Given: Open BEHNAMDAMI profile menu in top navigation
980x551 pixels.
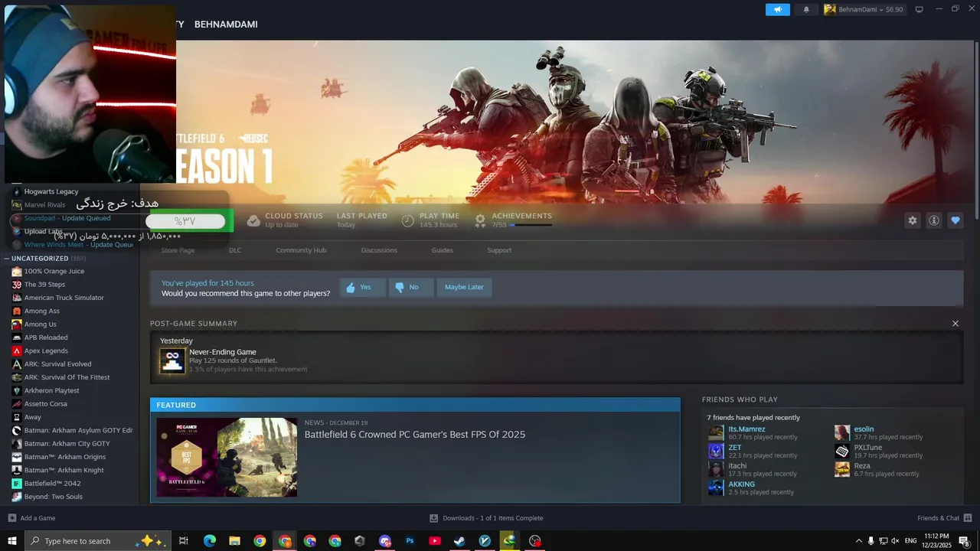Looking at the screenshot, I should coord(226,24).
